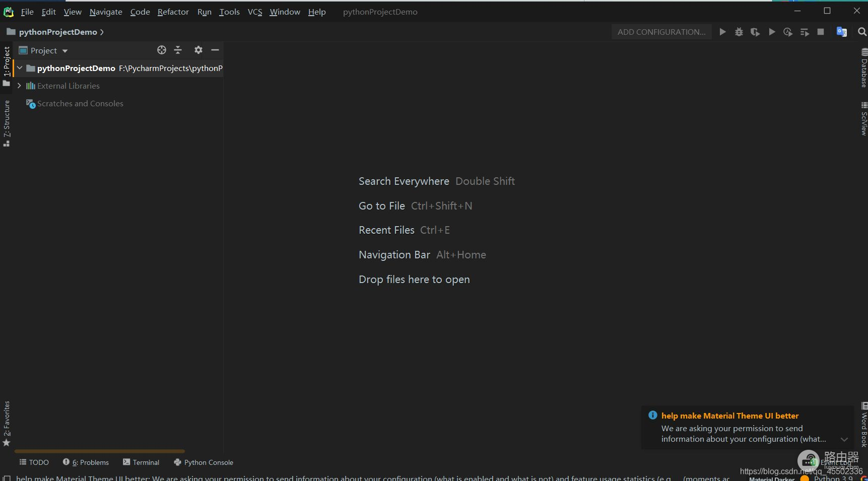Toggle the 1: Project side tab
This screenshot has width=868, height=481.
[7, 66]
